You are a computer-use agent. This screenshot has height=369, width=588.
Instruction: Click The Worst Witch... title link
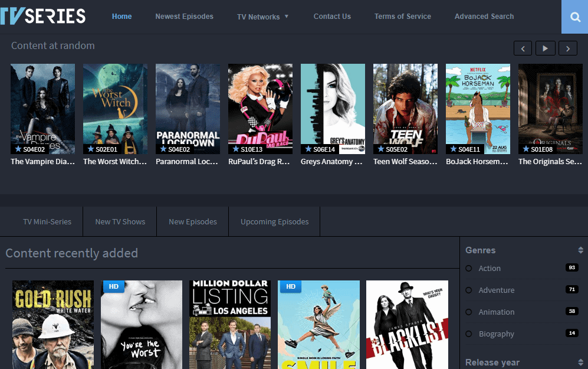tap(115, 162)
